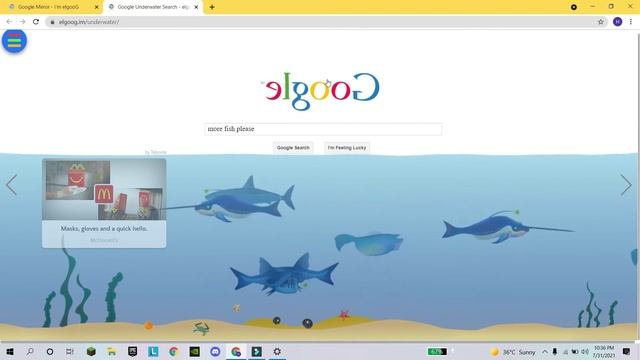Open Discord from the taskbar
Image resolution: width=640 pixels, height=360 pixels.
pyautogui.click(x=215, y=351)
